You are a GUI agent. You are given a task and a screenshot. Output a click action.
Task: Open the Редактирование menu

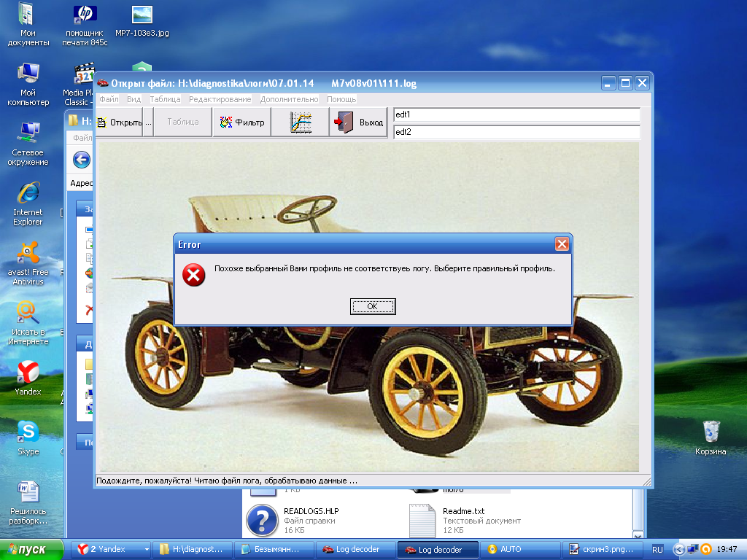[220, 99]
